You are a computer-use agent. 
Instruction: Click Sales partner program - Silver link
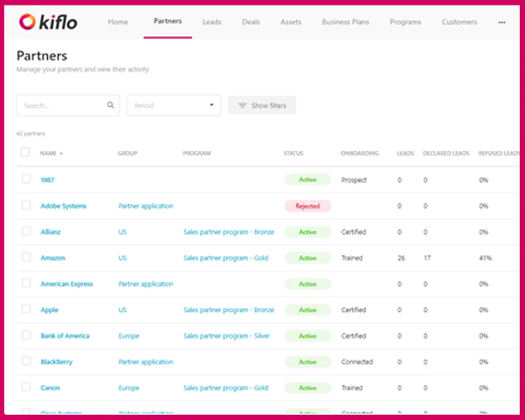(227, 336)
